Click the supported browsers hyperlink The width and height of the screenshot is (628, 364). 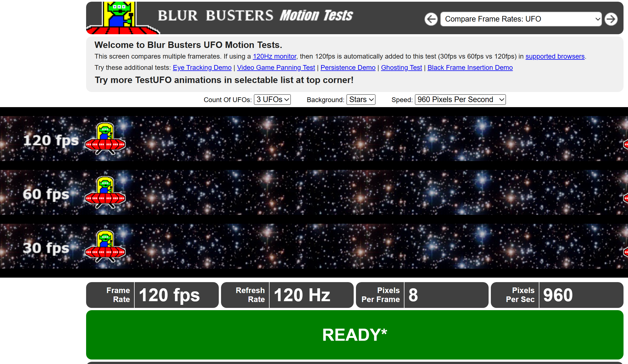[x=555, y=56]
